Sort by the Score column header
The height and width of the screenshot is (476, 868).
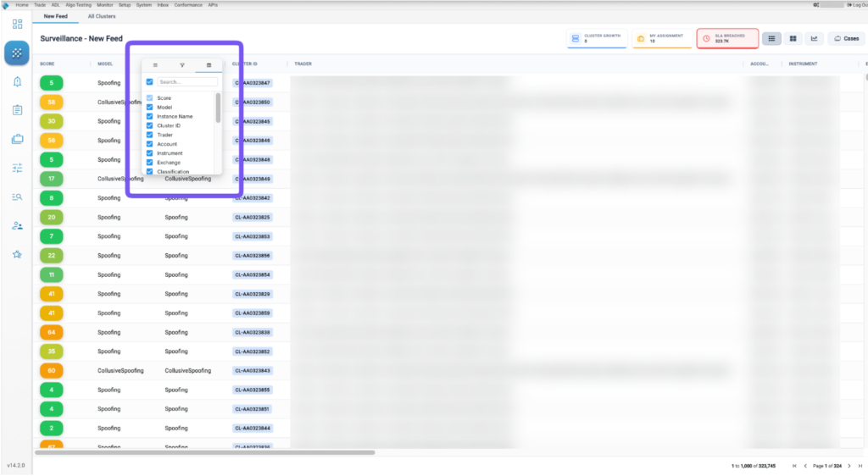(47, 64)
